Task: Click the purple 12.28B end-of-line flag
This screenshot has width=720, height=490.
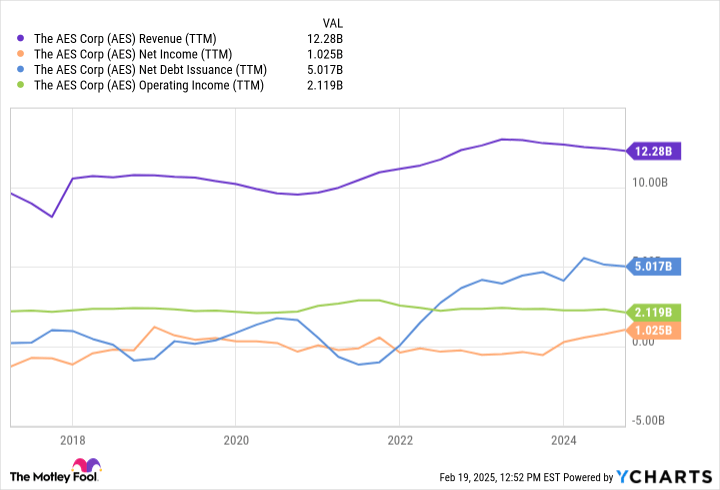Action: [654, 151]
